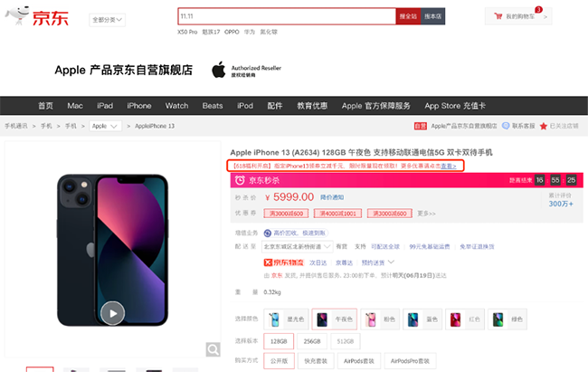Screen dimensions: 588x372
Task: Play the iPhone 13 product video
Action: point(112,312)
